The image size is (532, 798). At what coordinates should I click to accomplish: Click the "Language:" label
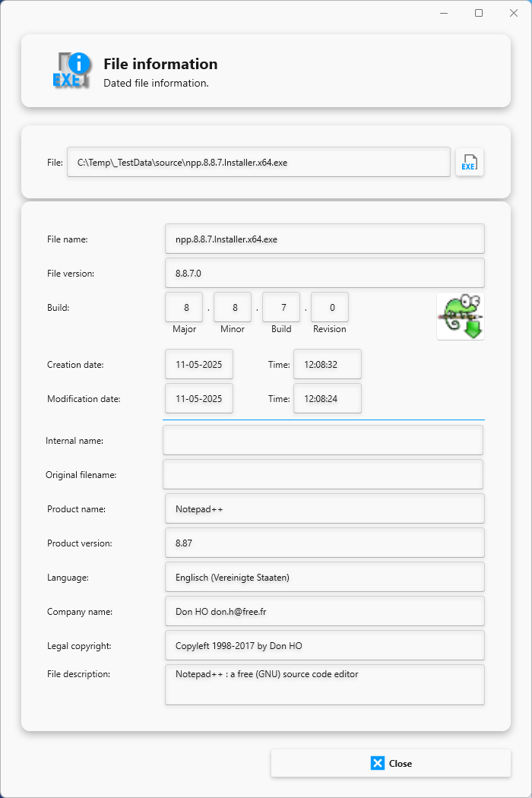pos(68,578)
